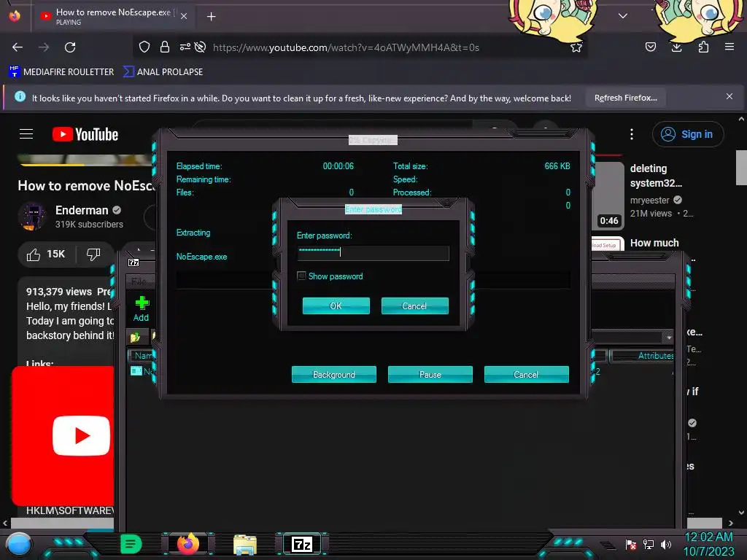The width and height of the screenshot is (747, 560).
Task: Click the Refresh Firefox... button
Action: [x=625, y=98]
